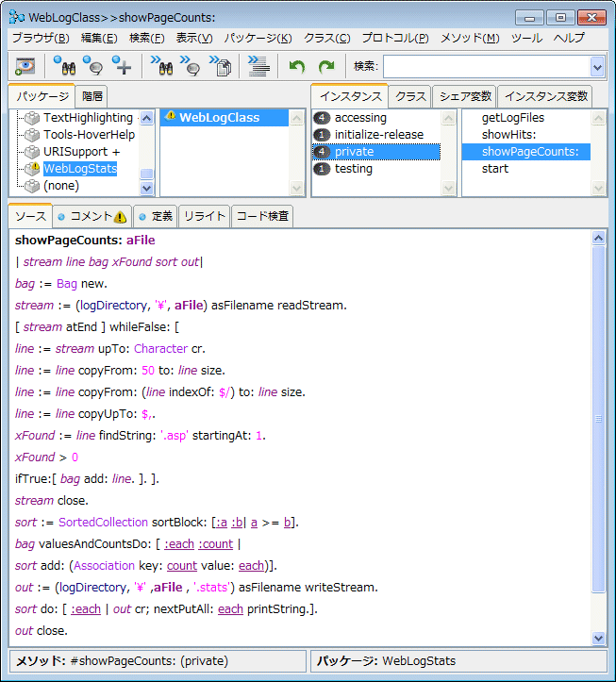Click the format source lines icon

[258, 66]
